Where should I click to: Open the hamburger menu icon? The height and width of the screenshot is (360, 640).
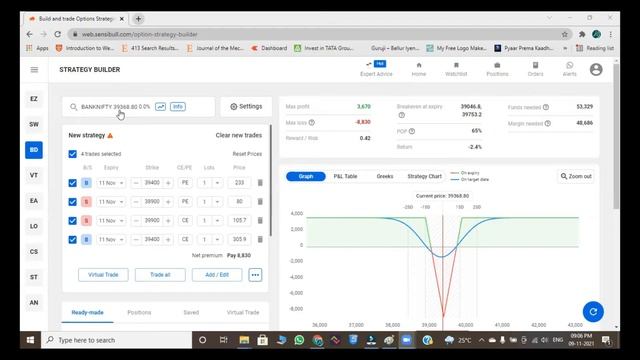34,70
